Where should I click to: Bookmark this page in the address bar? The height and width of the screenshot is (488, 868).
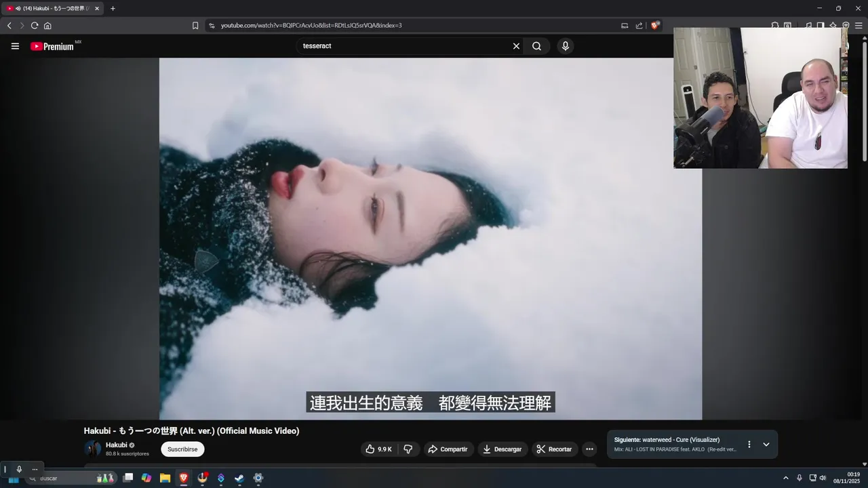coord(195,26)
